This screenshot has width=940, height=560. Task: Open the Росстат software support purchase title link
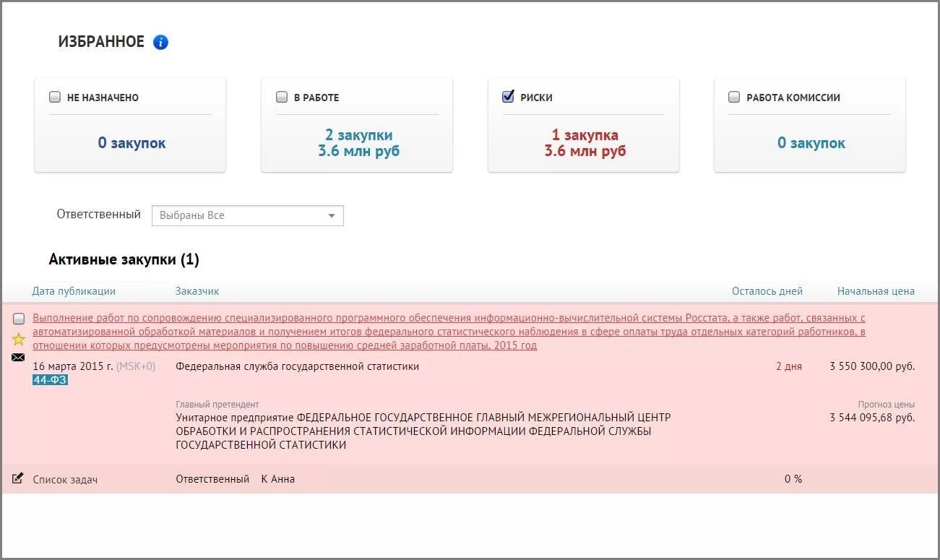(449, 332)
